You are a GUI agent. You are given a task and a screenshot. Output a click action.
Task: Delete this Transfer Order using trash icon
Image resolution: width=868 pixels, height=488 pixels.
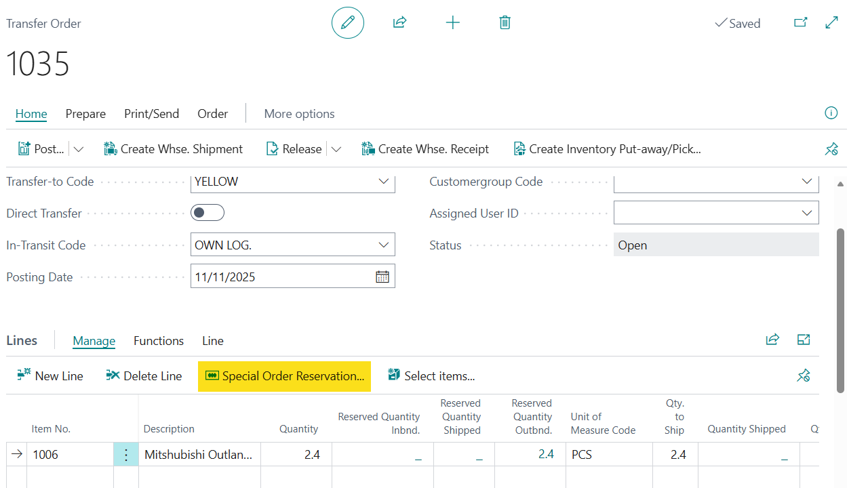point(505,22)
